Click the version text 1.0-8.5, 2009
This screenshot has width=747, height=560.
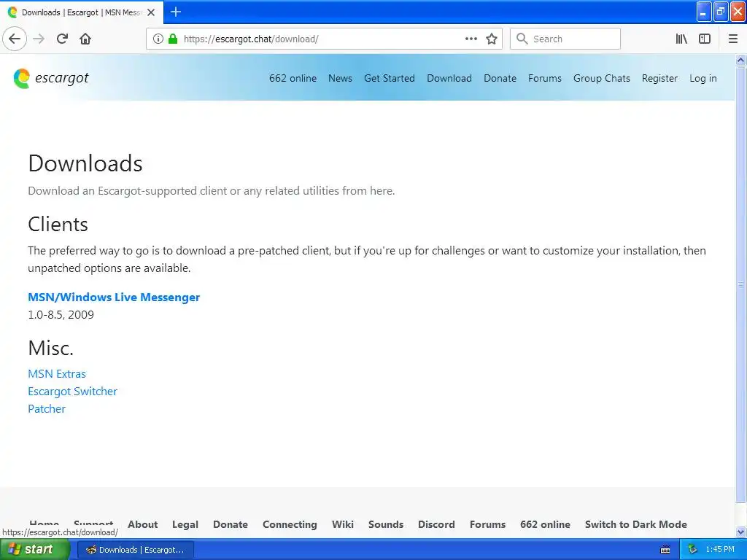61,315
